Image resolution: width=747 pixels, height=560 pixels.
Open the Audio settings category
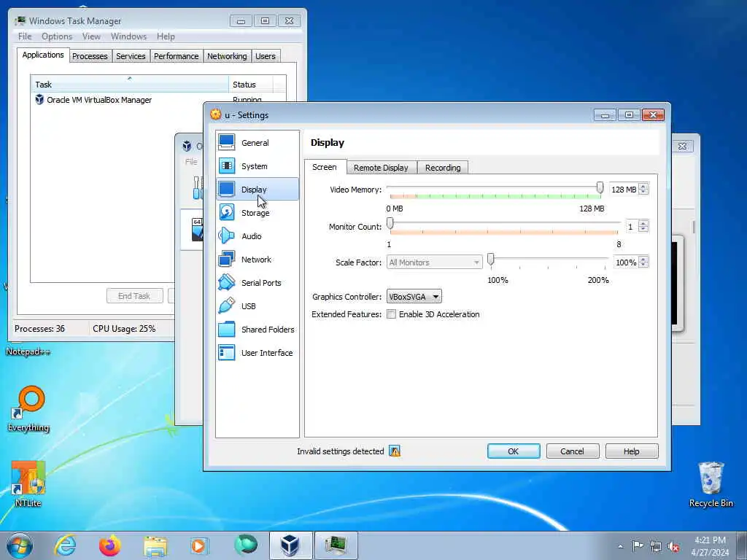tap(258, 236)
